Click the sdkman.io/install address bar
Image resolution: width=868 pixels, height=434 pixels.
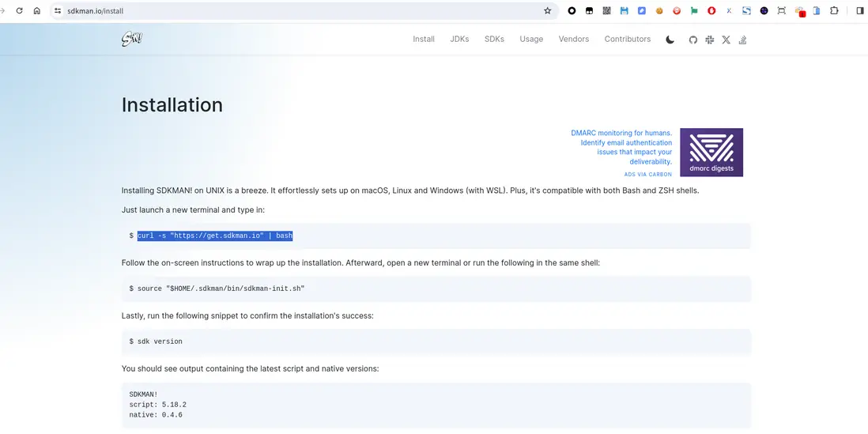[302, 10]
